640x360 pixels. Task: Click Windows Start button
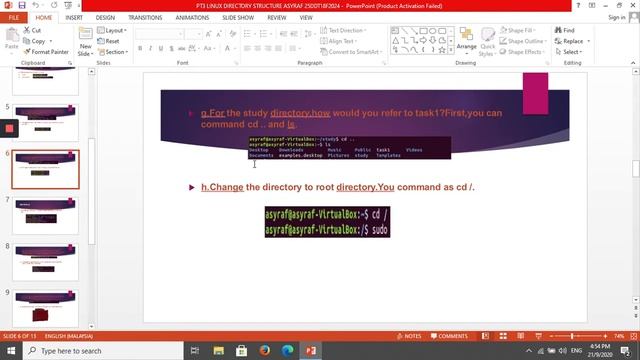pos(11,351)
